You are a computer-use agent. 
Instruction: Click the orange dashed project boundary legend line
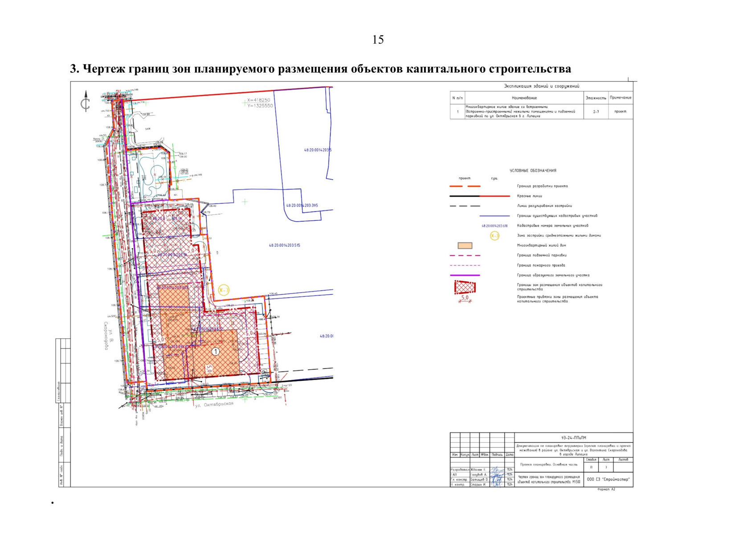465,186
